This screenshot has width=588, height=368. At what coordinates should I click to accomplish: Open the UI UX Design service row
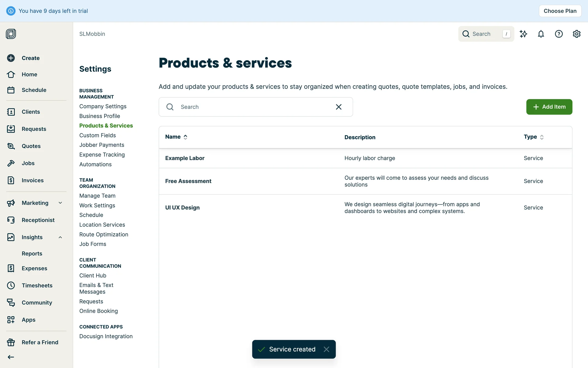point(182,208)
